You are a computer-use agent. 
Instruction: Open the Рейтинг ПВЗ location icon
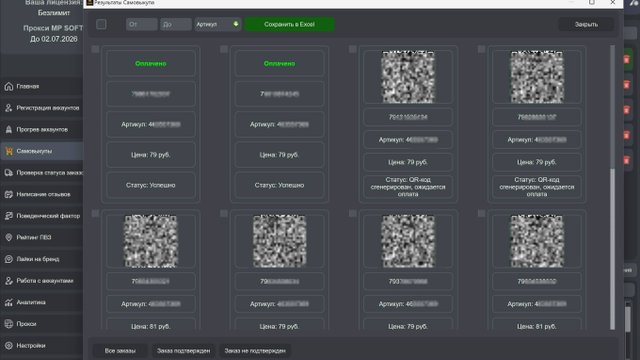coord(9,238)
